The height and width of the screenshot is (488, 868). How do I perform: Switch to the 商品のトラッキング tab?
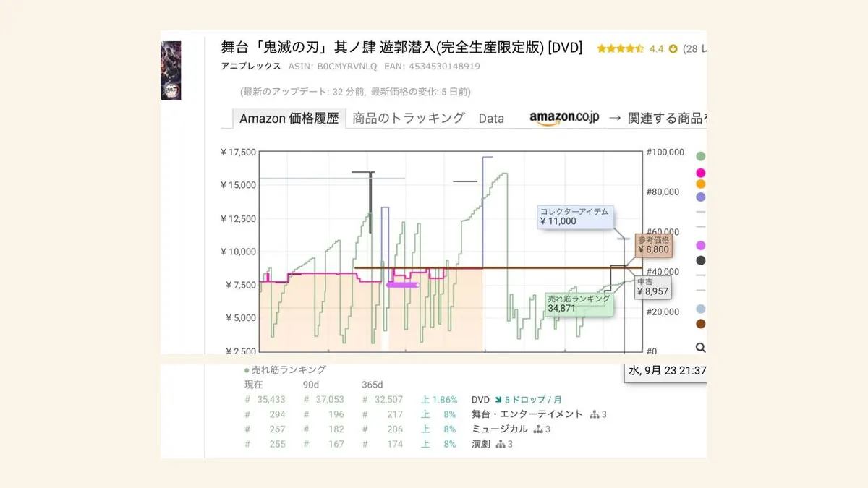[409, 119]
